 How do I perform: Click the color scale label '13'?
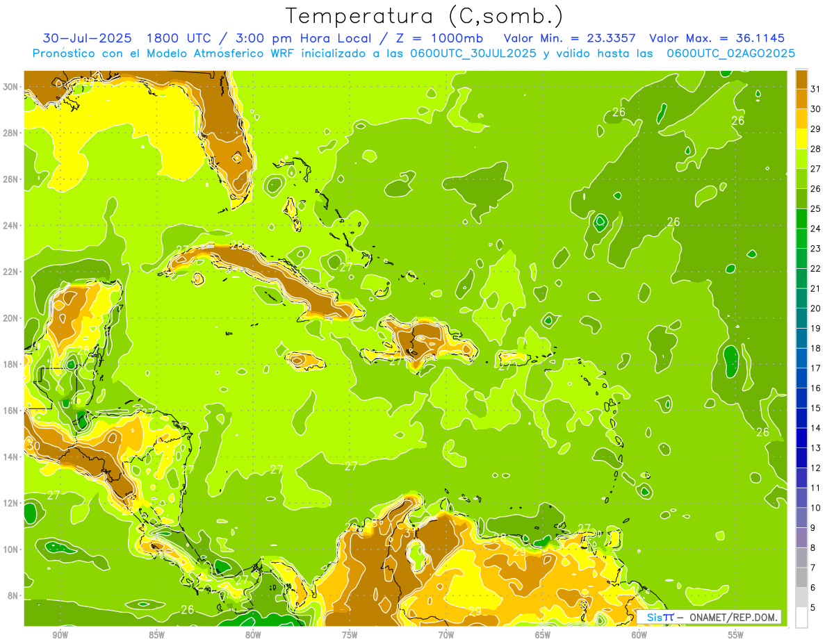tap(816, 448)
